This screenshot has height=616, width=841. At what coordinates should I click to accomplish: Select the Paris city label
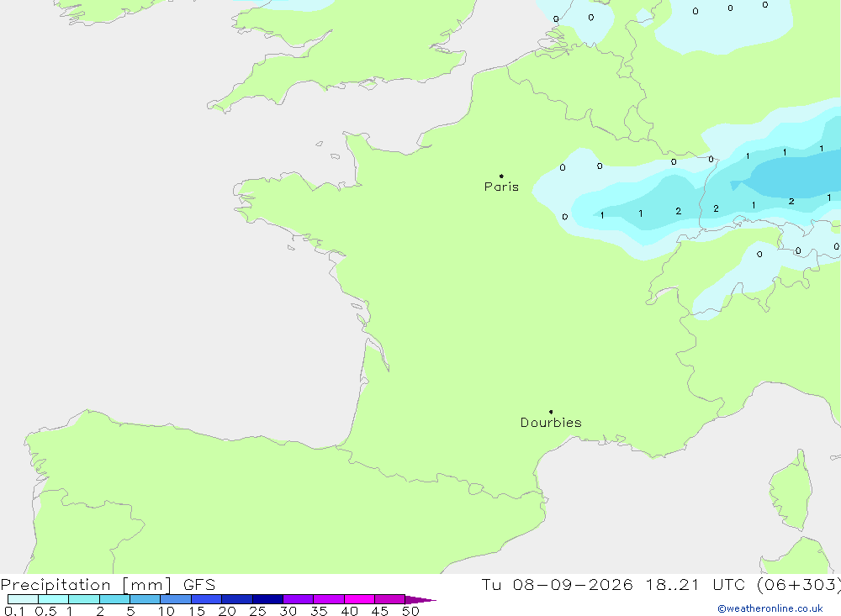point(501,187)
